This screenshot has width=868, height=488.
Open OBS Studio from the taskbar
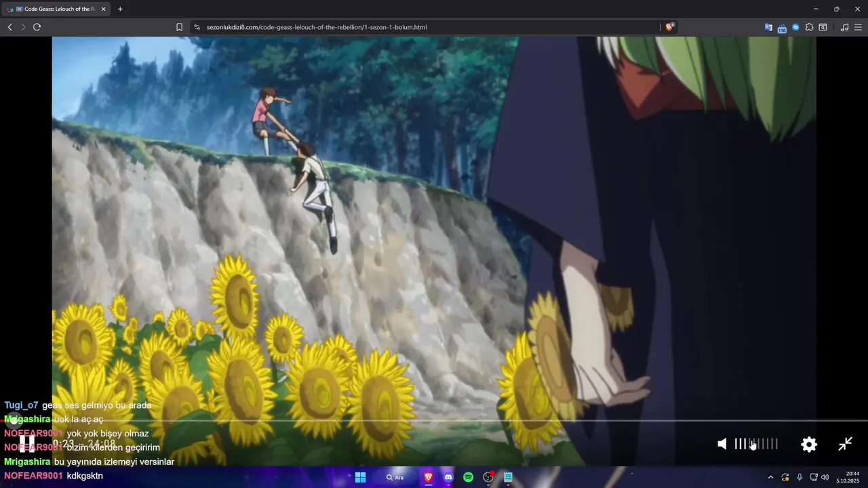point(488,477)
